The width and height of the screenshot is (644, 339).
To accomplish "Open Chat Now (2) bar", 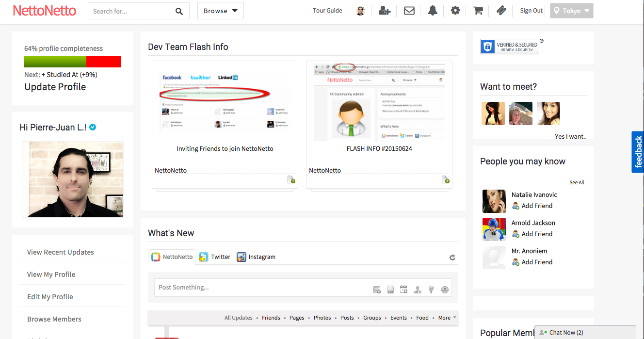I will tap(585, 332).
